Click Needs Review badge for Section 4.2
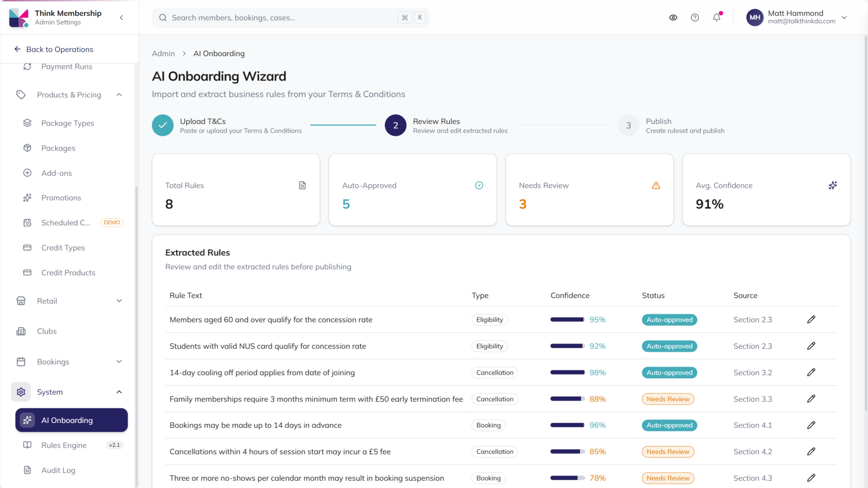 pyautogui.click(x=668, y=451)
